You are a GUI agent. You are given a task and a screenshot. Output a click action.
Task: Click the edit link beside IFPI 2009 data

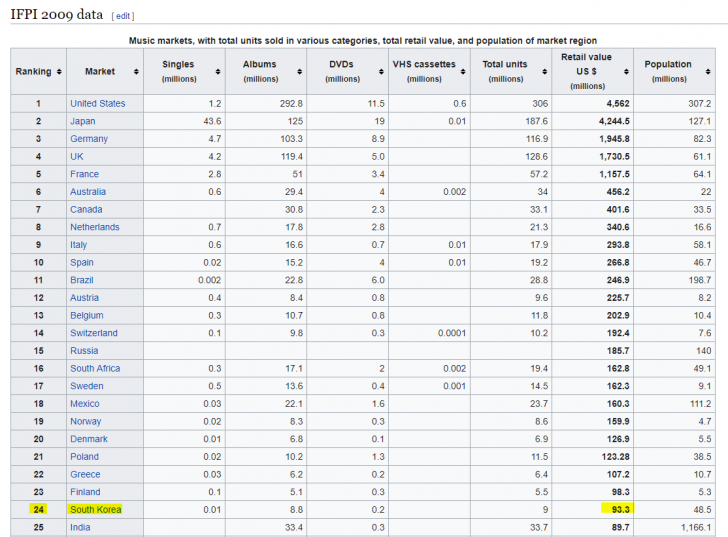click(122, 16)
